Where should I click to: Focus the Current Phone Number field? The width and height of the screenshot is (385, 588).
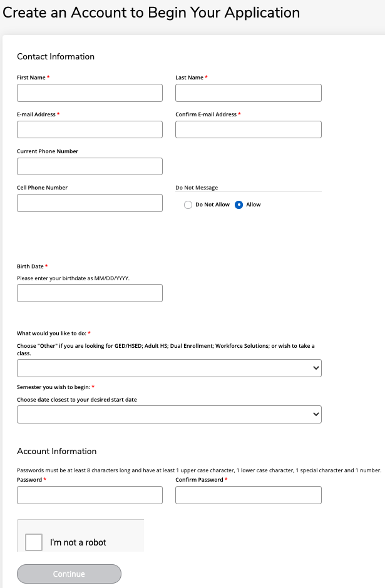(x=90, y=166)
